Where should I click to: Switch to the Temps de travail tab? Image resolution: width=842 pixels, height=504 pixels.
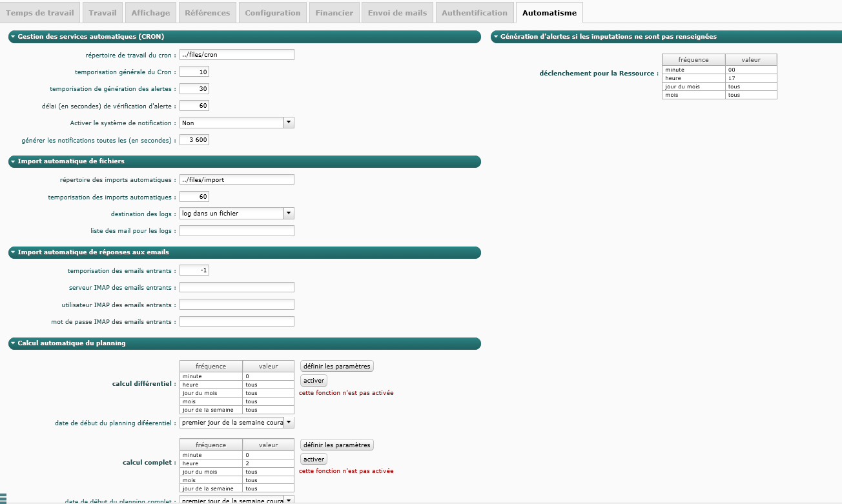pyautogui.click(x=40, y=13)
